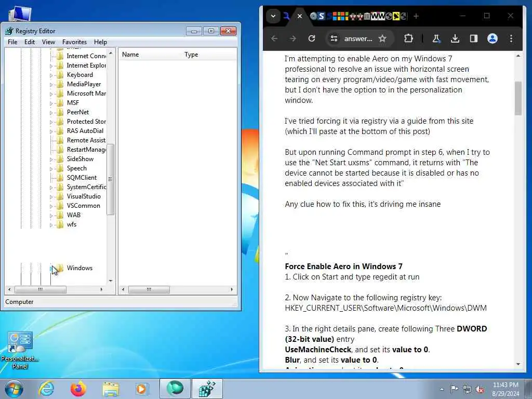Open the Edit menu in Registry Editor

click(x=30, y=42)
